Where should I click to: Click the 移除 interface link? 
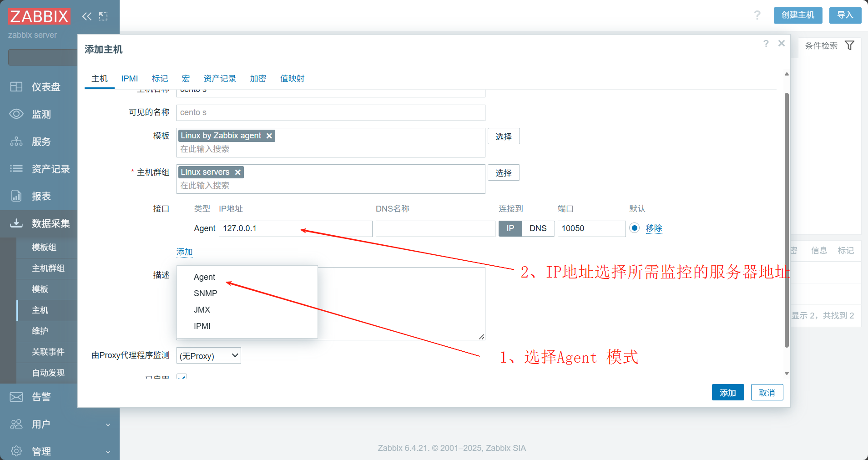(x=654, y=228)
